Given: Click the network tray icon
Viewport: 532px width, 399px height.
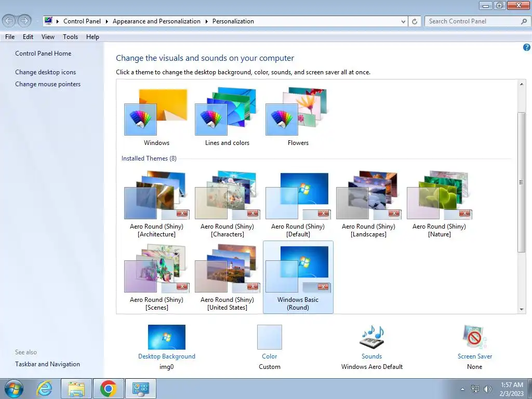Looking at the screenshot, I should pyautogui.click(x=475, y=389).
